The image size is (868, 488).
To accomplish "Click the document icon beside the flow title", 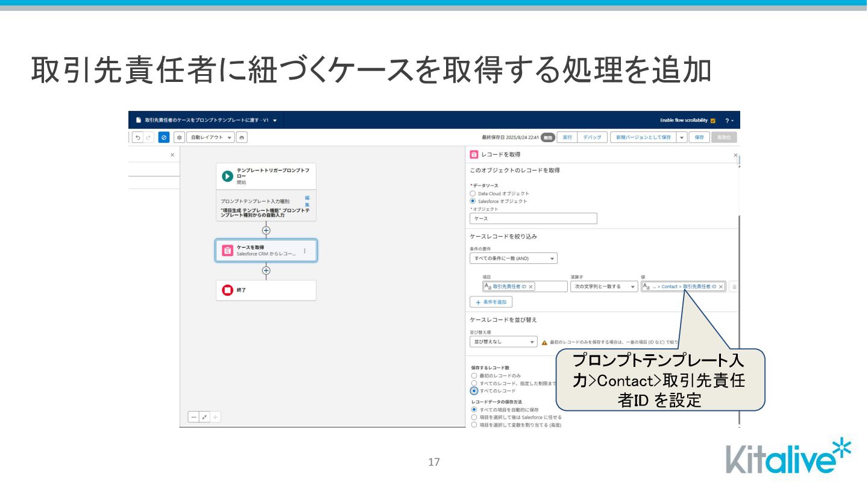I will [138, 120].
